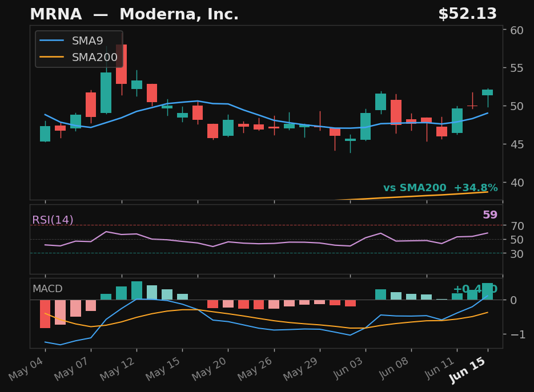Click the May 29 date axis label
The image size is (534, 392).
[301, 369]
